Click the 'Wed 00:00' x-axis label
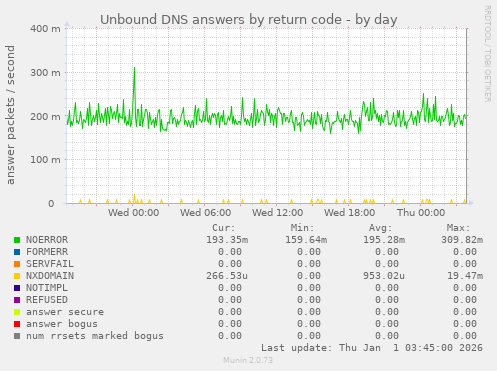Screen dimensions: 497x371 coord(133,213)
